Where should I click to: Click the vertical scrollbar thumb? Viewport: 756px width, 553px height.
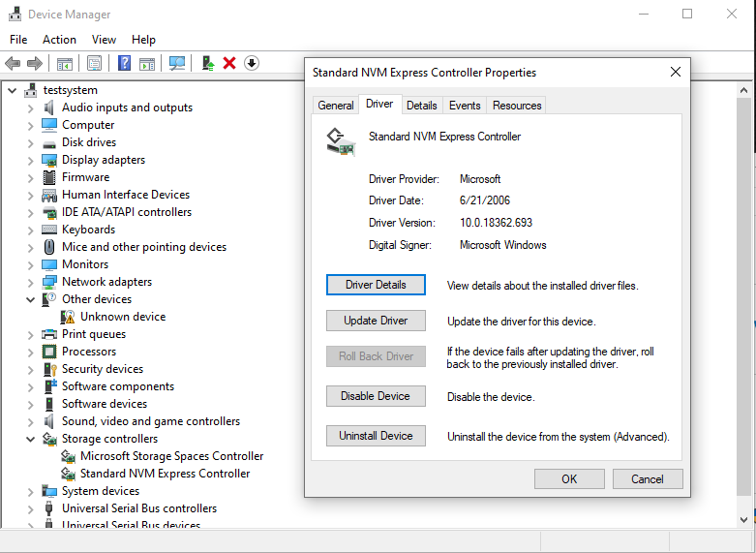(743, 296)
